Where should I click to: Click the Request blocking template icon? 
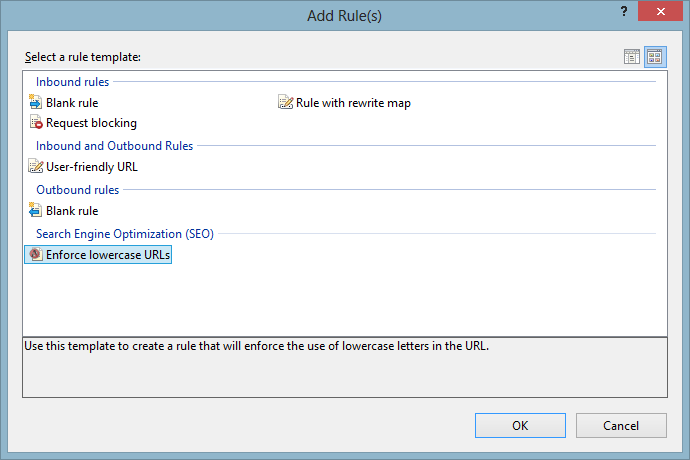(36, 123)
